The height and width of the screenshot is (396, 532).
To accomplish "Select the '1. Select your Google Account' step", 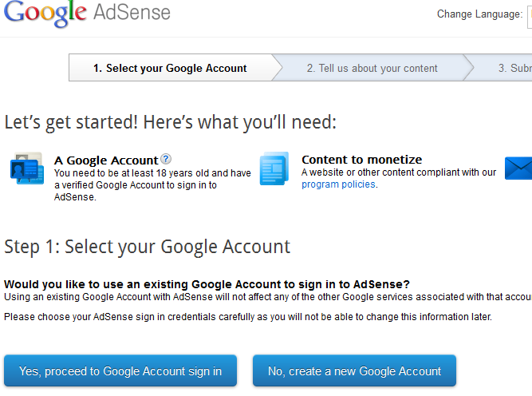I will click(170, 68).
